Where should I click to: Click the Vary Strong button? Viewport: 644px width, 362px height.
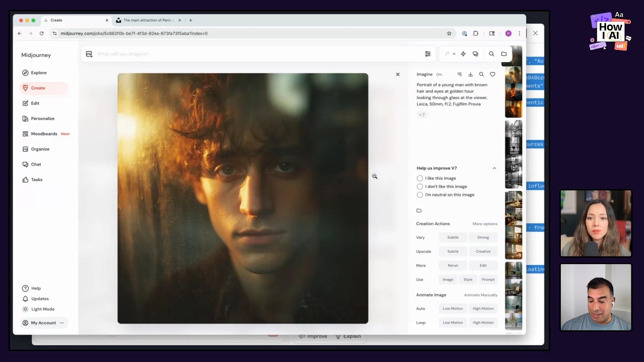point(483,237)
